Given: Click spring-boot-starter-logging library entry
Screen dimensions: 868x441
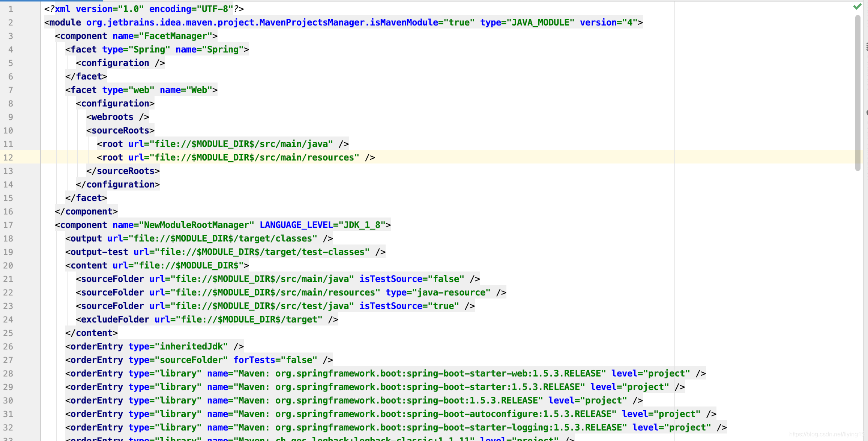Looking at the screenshot, I should pyautogui.click(x=396, y=427).
